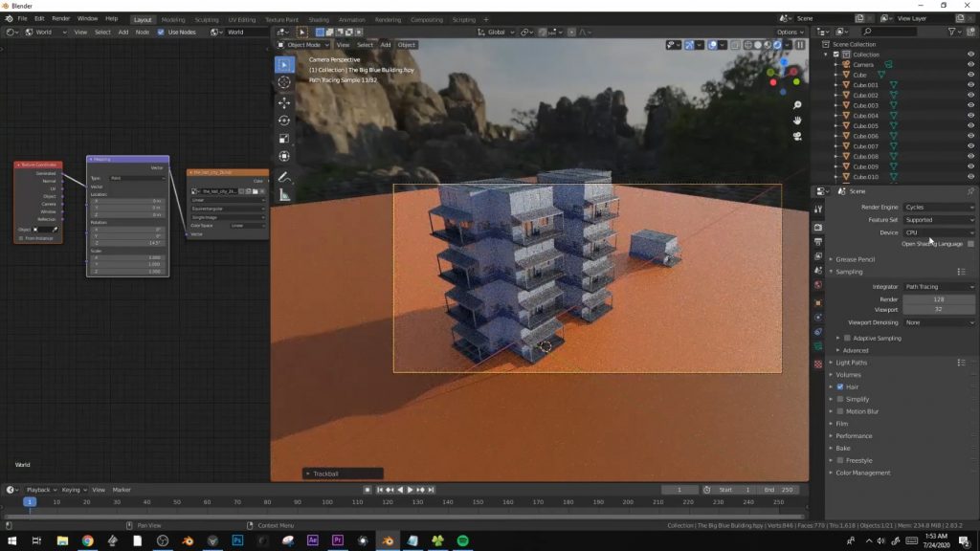Pause the viewport render preview
Screen dimensions: 980x551
[800, 45]
